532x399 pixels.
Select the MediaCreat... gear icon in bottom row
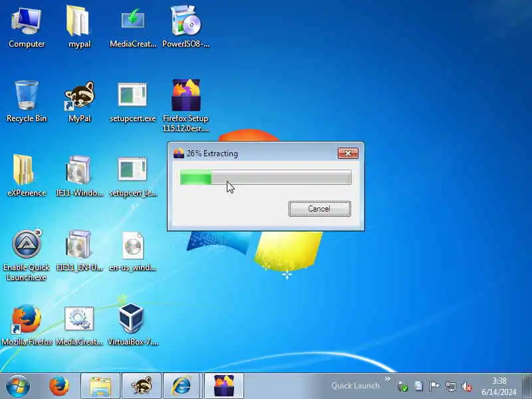coord(79,325)
